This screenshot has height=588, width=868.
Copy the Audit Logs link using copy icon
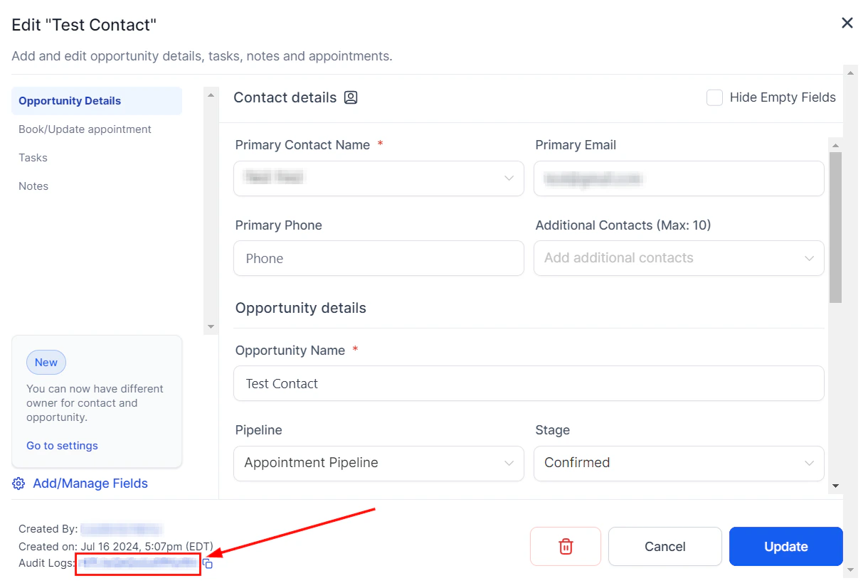[x=207, y=562]
